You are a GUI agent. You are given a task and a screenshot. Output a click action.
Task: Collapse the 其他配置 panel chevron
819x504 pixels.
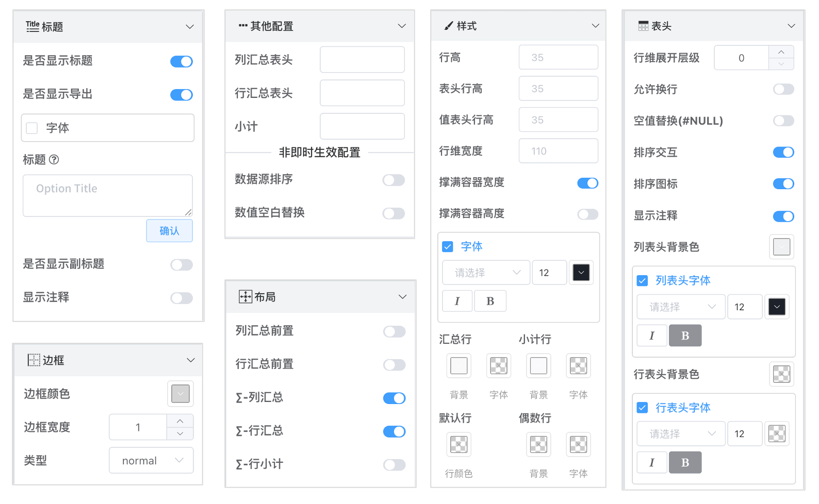pyautogui.click(x=402, y=26)
